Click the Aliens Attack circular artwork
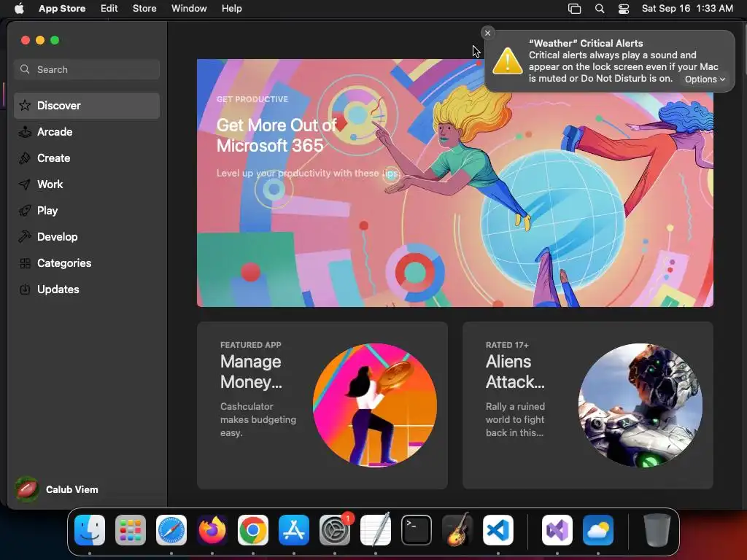 [x=640, y=405]
